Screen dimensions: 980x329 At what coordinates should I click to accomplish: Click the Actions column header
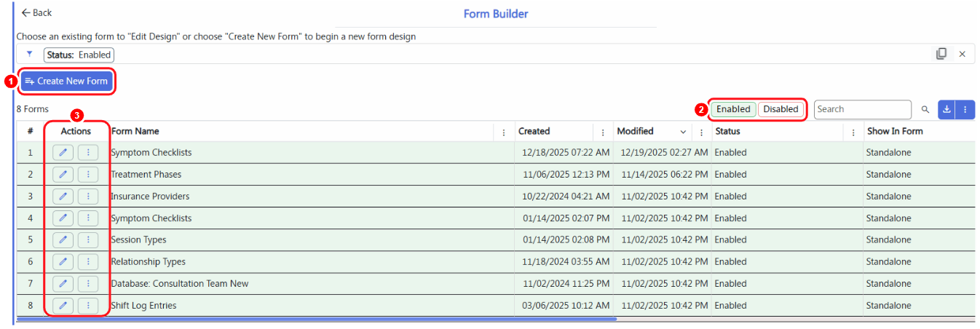pos(76,131)
